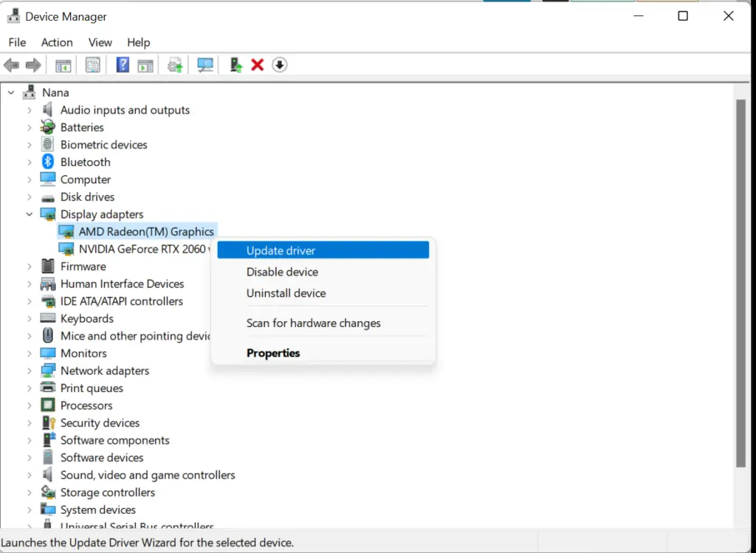Minimize the Device Manager window

point(639,16)
